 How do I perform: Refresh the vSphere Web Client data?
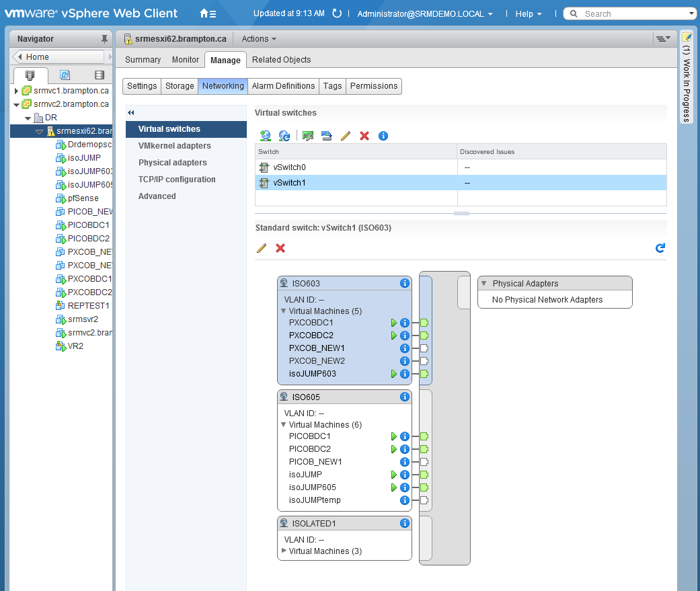[337, 13]
